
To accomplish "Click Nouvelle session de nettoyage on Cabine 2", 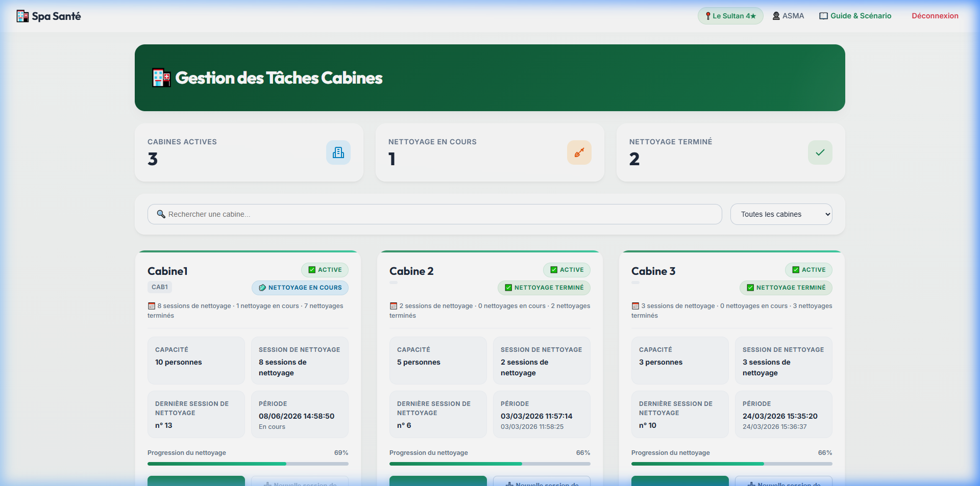I will click(542, 481).
